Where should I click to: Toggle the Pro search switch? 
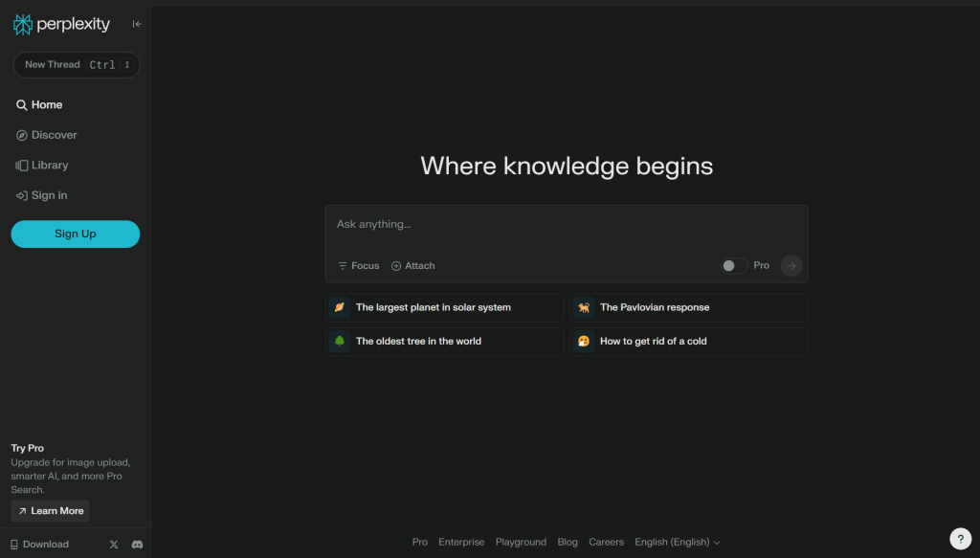[x=734, y=266]
